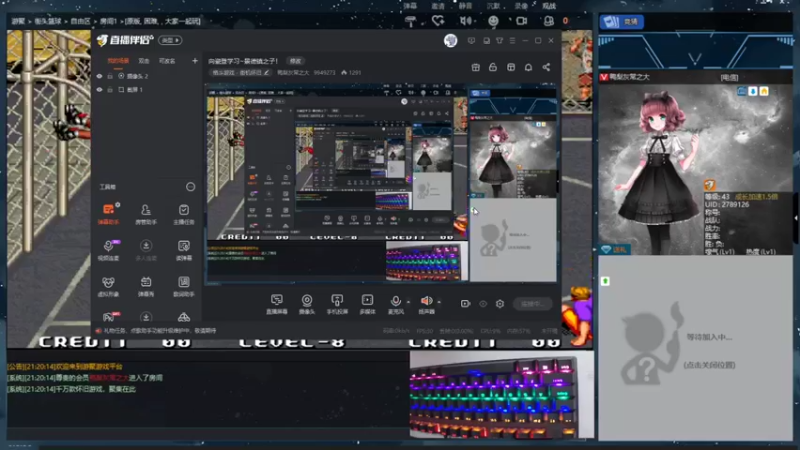The height and width of the screenshot is (450, 800).
Task: Click the 送礼 button under player avatar
Action: point(614,249)
